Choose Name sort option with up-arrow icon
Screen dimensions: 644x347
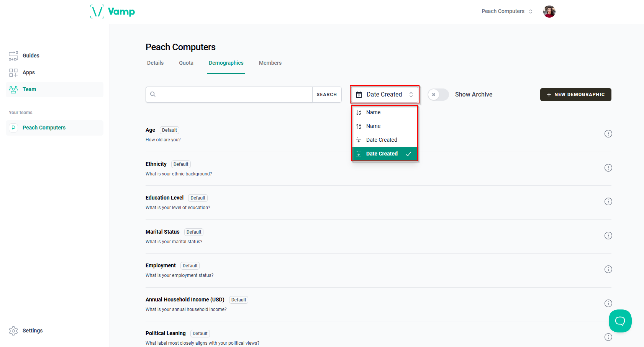click(384, 126)
